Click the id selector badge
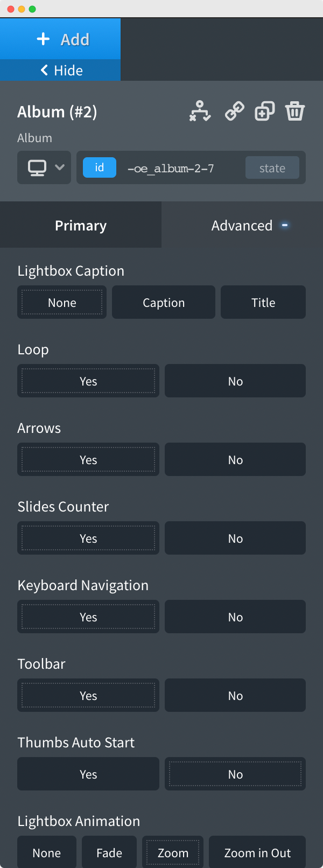Screen dimensions: 323x868 100,167
